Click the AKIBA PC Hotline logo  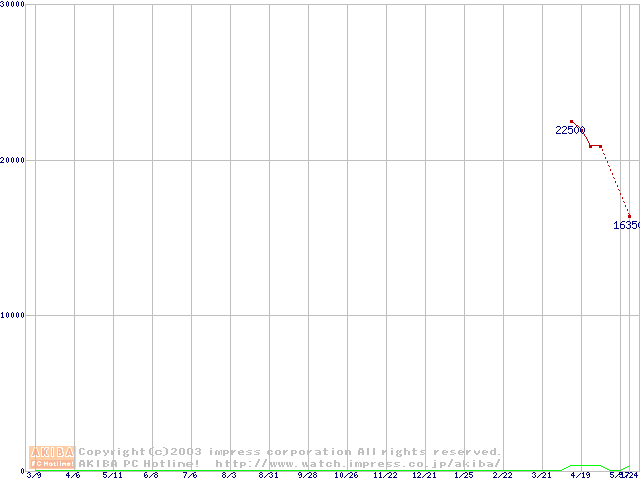51,457
